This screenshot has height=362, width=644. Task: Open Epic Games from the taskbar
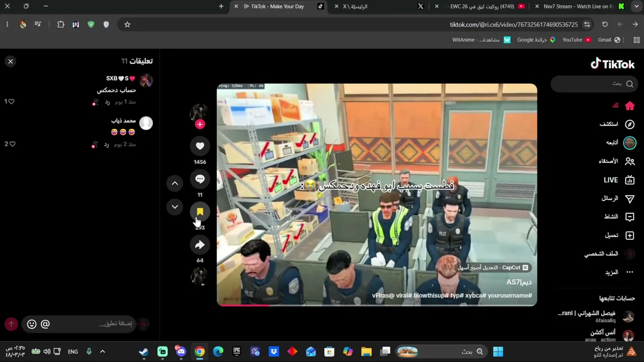[236, 351]
